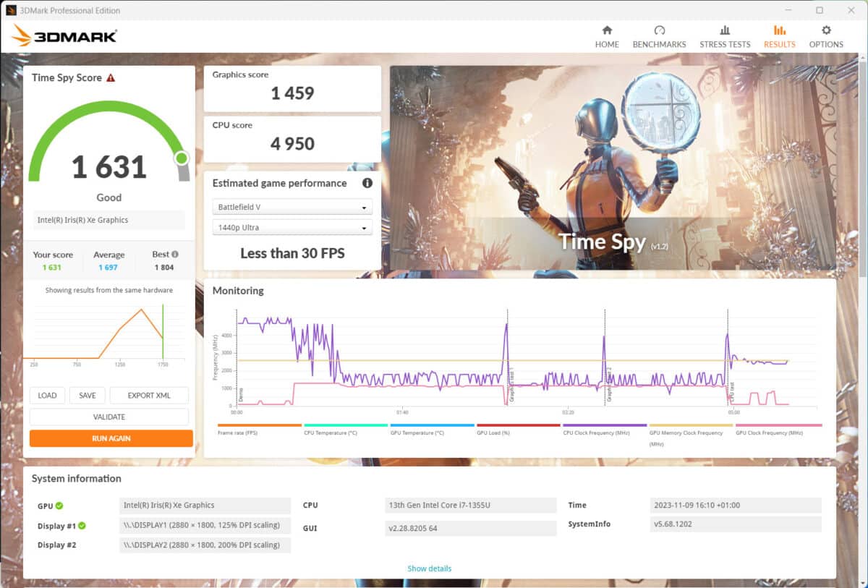Toggle the GPU Clock Frequency (MHz) legend swatch
868x588 pixels.
[x=778, y=425]
